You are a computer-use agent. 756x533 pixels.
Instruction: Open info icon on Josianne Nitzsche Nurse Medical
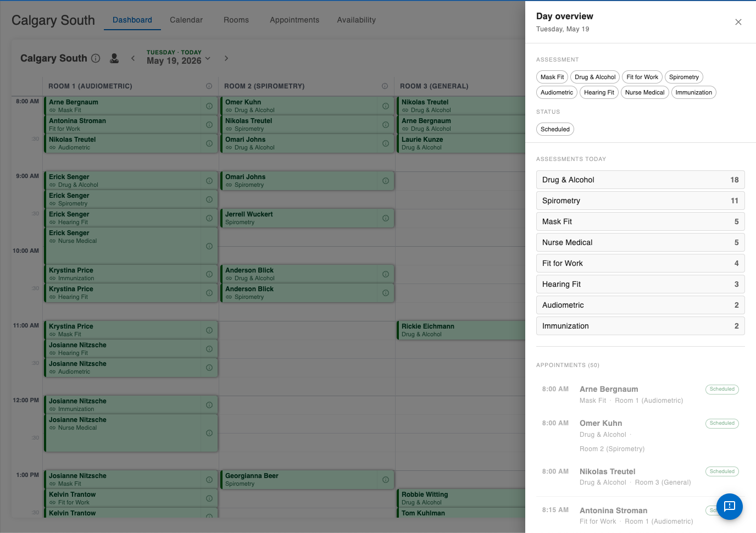pyautogui.click(x=209, y=433)
